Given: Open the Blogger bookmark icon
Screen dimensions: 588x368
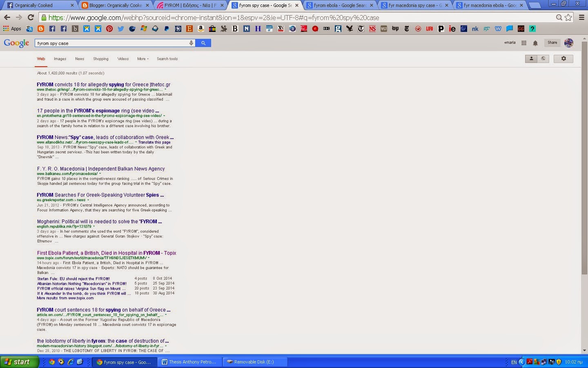Looking at the screenshot, I should [41, 29].
